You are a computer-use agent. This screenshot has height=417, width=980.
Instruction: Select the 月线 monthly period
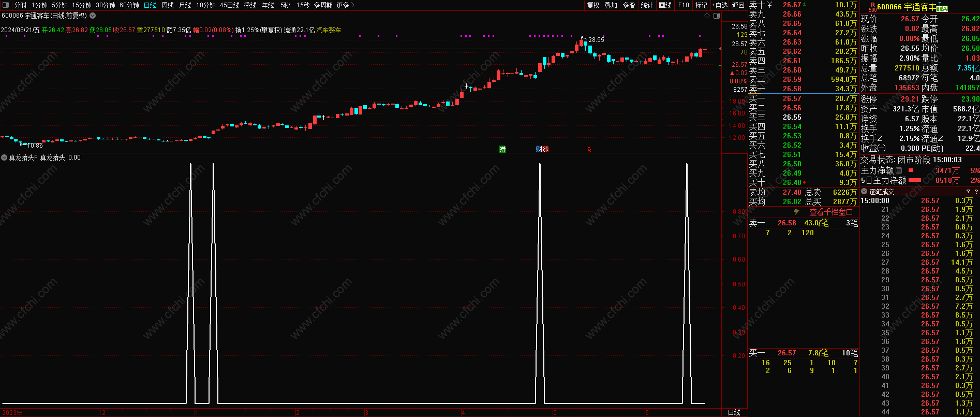coord(185,5)
